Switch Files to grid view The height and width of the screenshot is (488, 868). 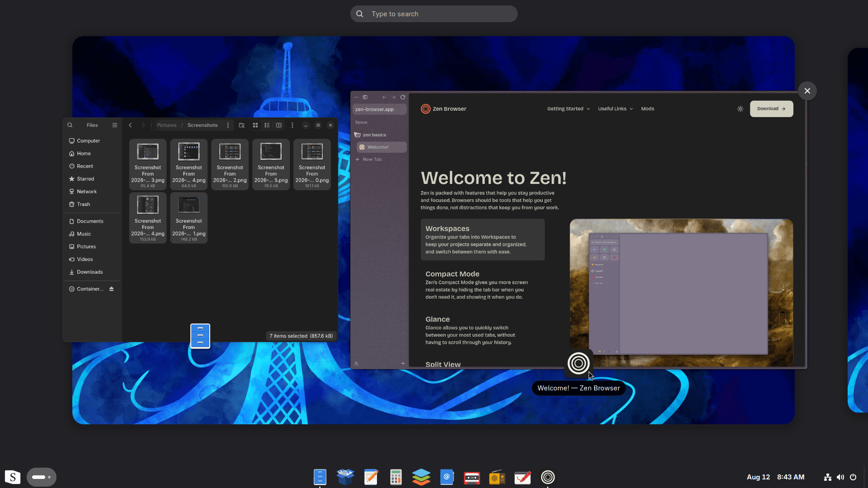[255, 125]
